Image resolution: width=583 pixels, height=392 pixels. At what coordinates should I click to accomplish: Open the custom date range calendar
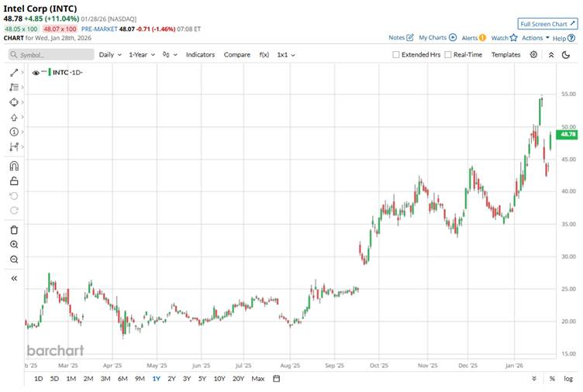pos(276,379)
